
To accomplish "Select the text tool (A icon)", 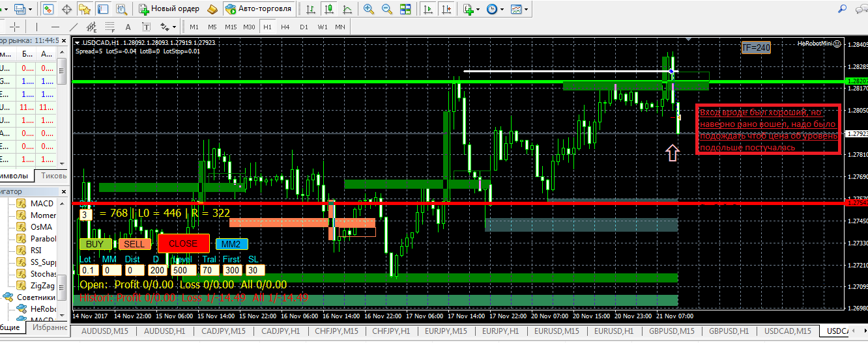I will (128, 27).
